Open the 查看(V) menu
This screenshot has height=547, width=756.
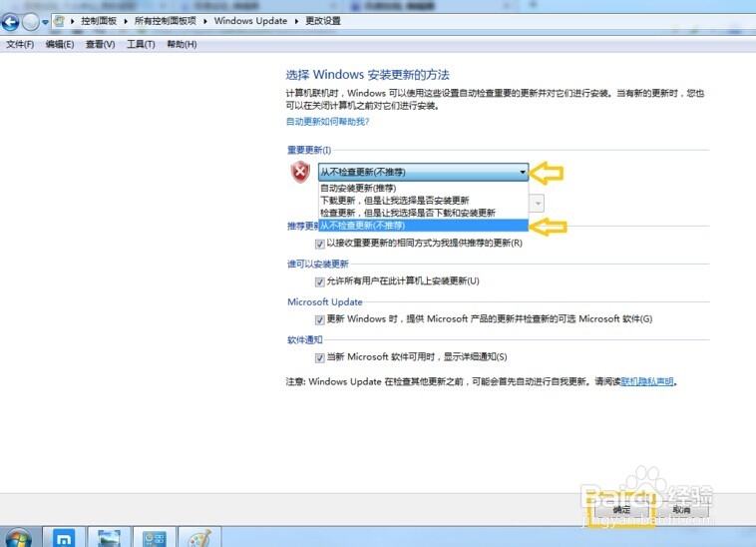click(x=101, y=44)
